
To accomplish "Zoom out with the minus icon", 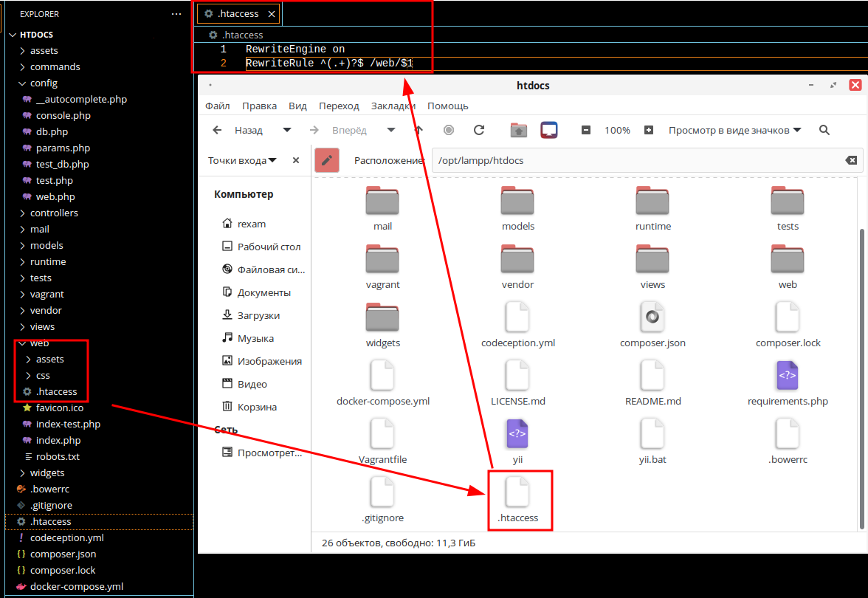I will 586,130.
